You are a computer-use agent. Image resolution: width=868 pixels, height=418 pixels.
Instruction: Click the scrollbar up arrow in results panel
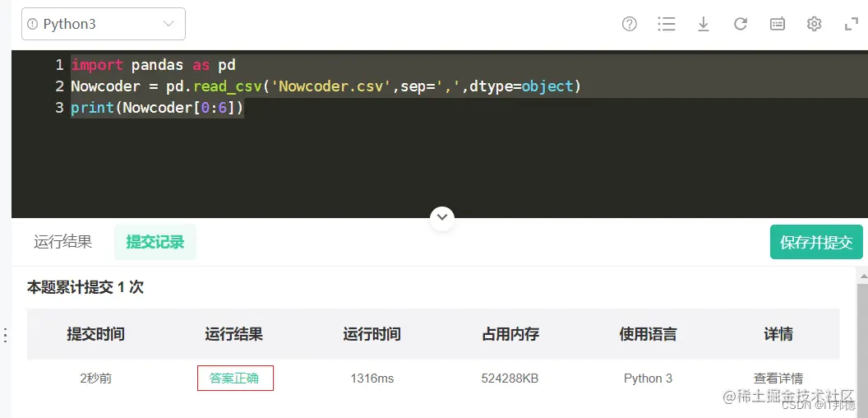click(x=862, y=275)
